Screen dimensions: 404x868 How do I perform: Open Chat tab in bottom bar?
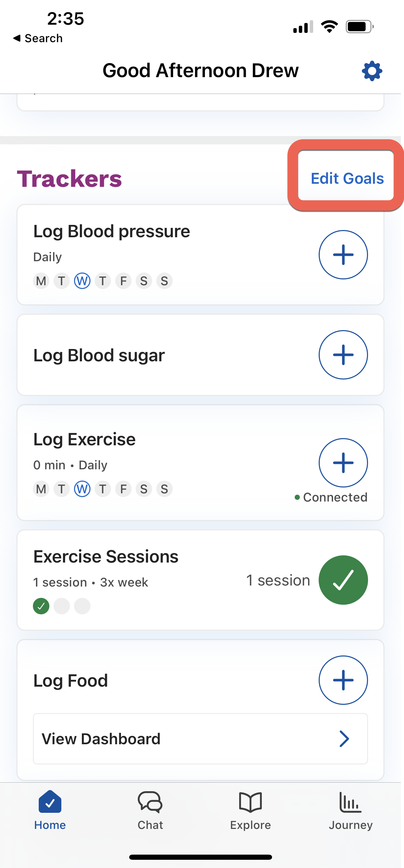[150, 811]
